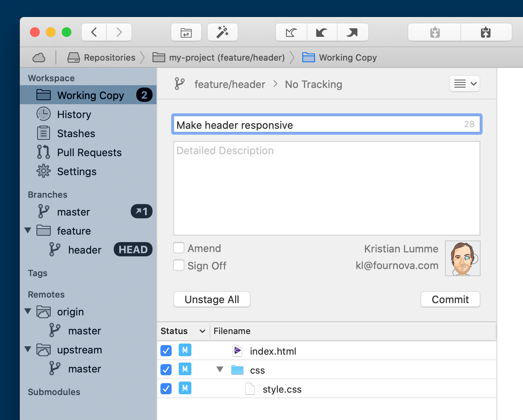Image resolution: width=523 pixels, height=420 pixels.
Task: Click the Push toolbar icon
Action: 352,32
